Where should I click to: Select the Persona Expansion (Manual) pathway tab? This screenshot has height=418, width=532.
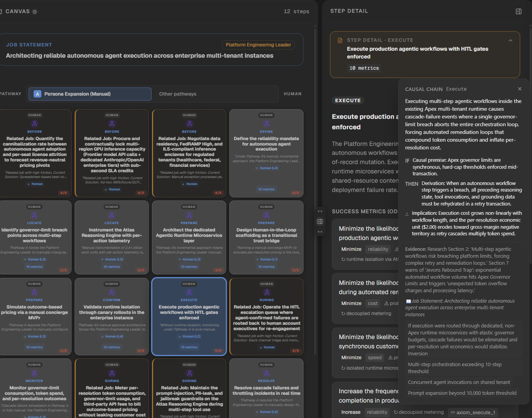[90, 94]
